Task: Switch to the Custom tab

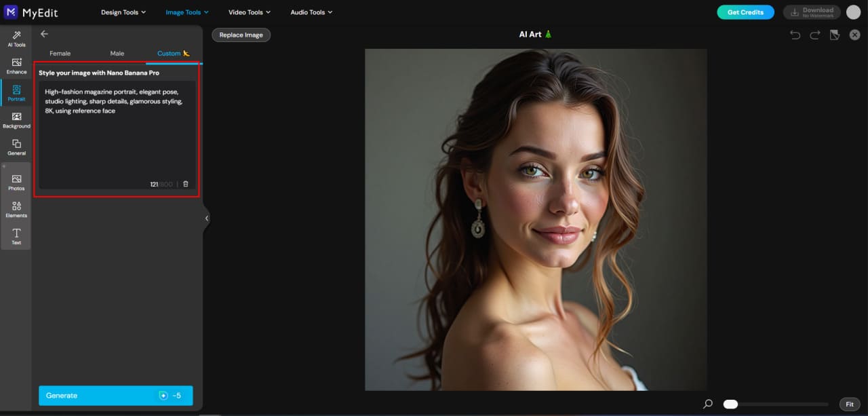Action: pyautogui.click(x=174, y=53)
